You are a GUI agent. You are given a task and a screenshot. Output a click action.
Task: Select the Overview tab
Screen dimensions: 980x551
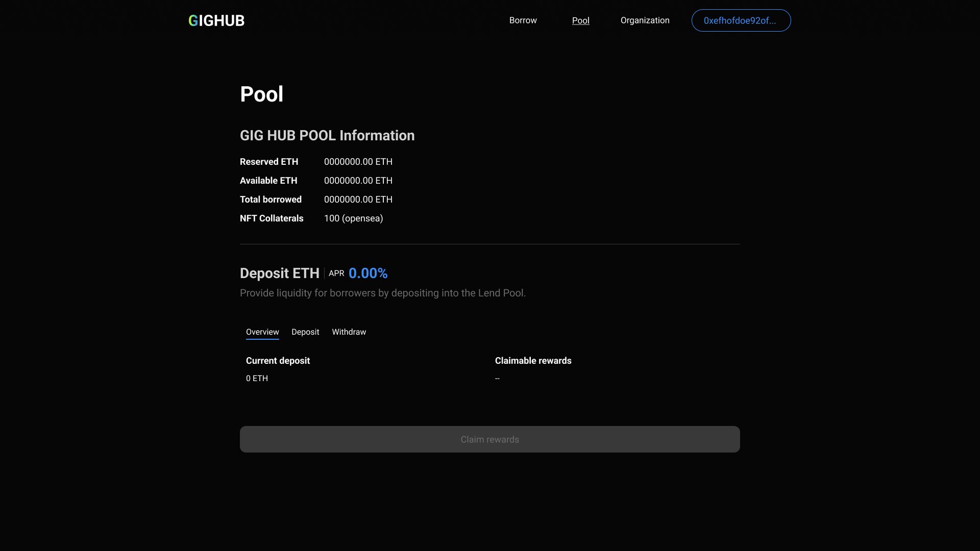pyautogui.click(x=262, y=332)
